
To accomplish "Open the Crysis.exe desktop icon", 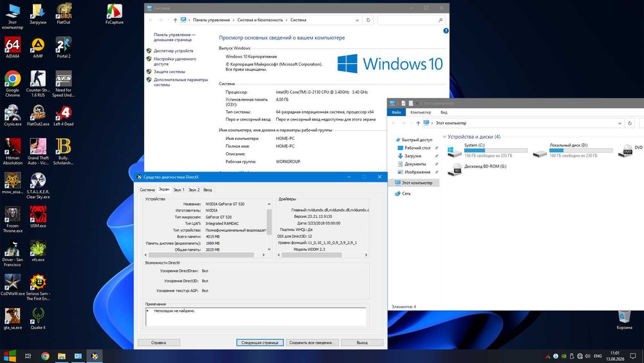I will point(12,115).
